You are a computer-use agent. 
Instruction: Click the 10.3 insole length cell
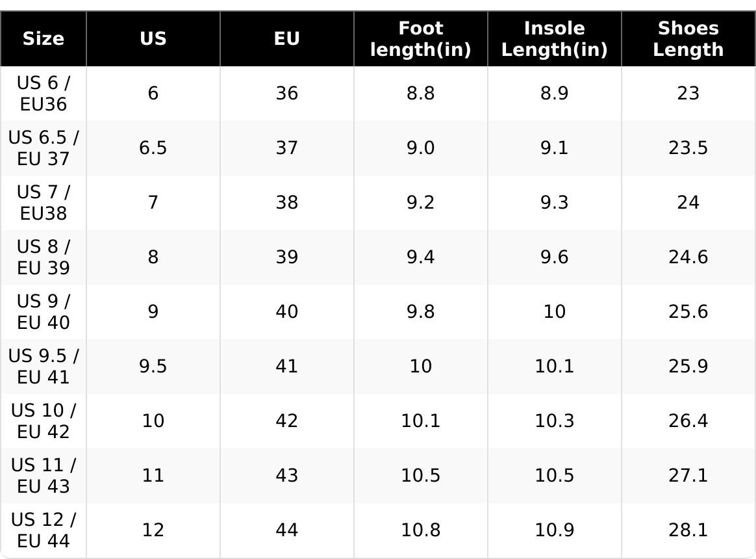pos(554,421)
